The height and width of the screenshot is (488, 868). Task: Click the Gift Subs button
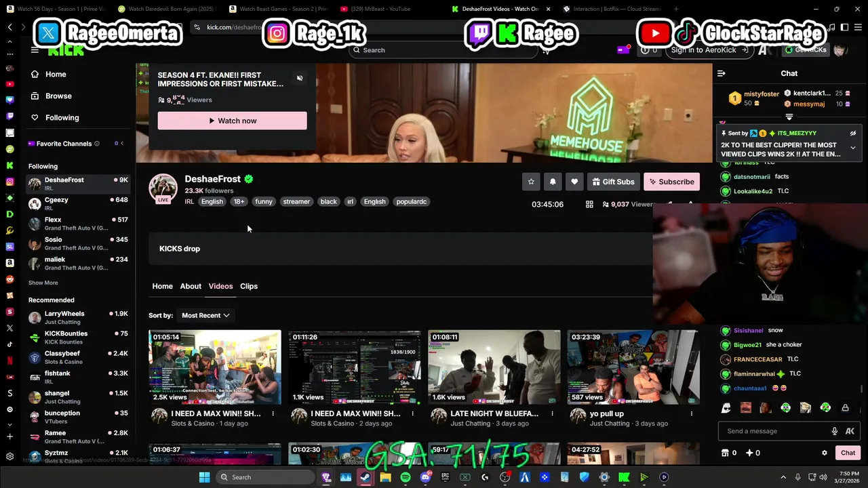click(x=613, y=182)
